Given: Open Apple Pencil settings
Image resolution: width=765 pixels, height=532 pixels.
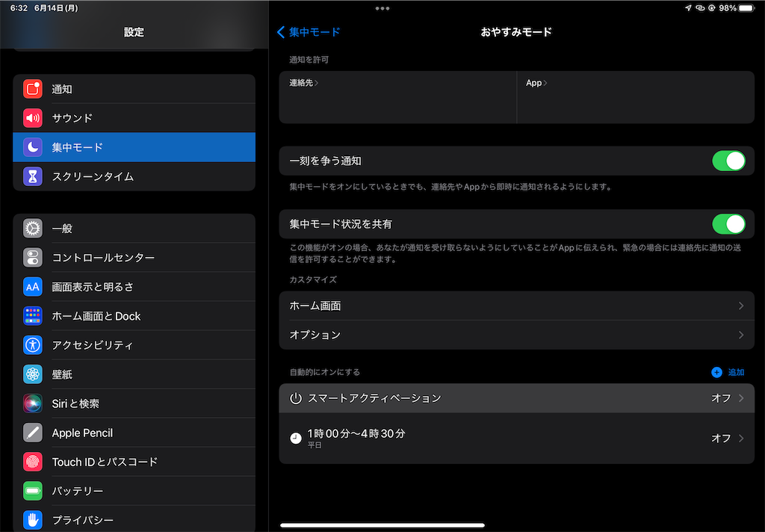Looking at the screenshot, I should pyautogui.click(x=134, y=433).
